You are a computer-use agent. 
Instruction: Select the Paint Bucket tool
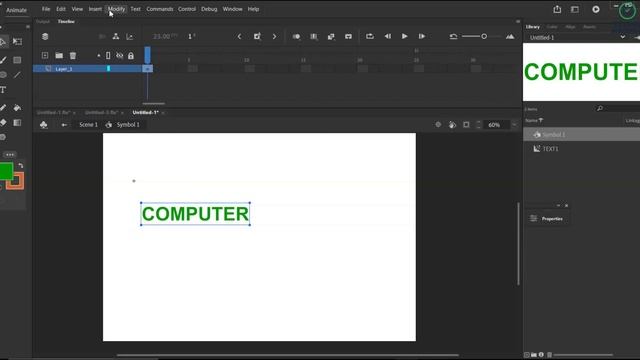(x=17, y=108)
